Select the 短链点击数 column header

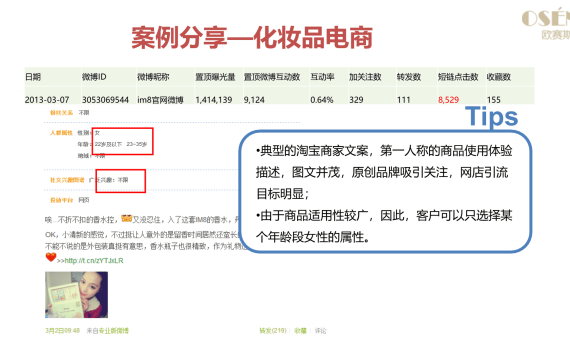(458, 77)
